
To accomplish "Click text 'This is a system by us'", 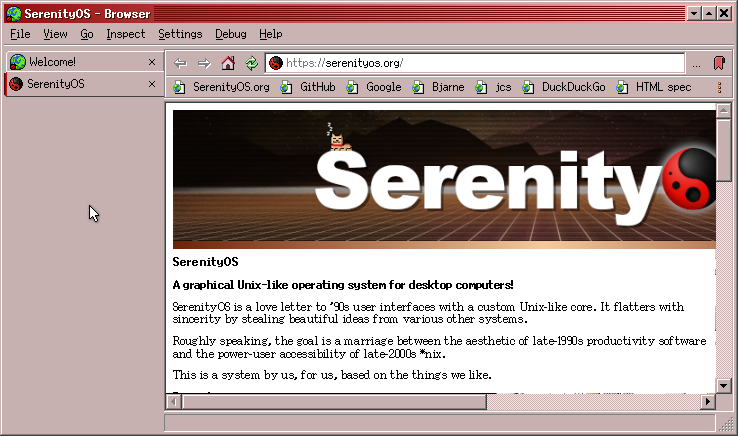I will click(x=332, y=375).
